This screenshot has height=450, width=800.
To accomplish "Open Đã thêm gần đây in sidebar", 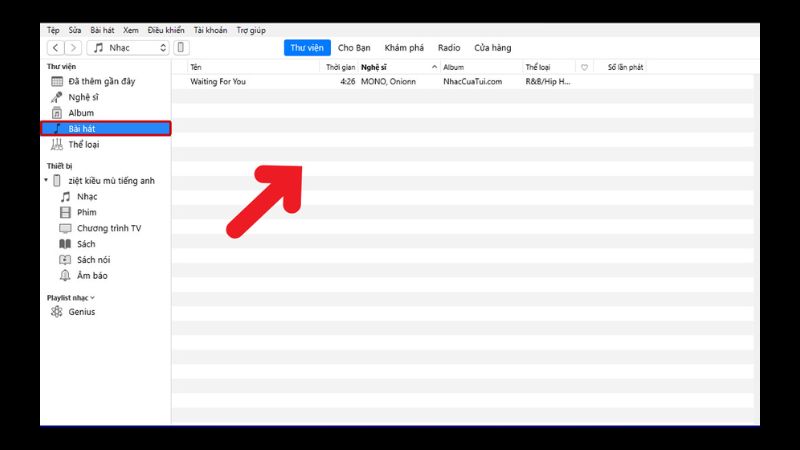I will click(x=101, y=81).
